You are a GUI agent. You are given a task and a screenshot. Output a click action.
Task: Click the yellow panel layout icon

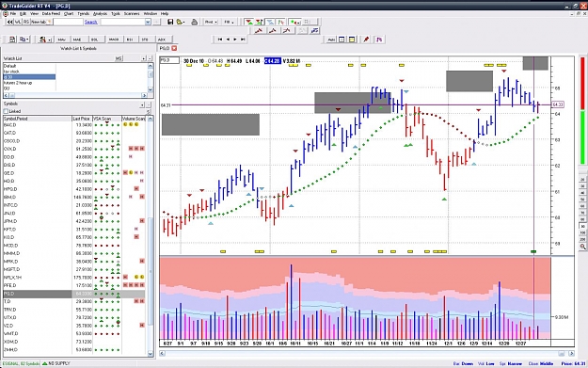point(352,40)
